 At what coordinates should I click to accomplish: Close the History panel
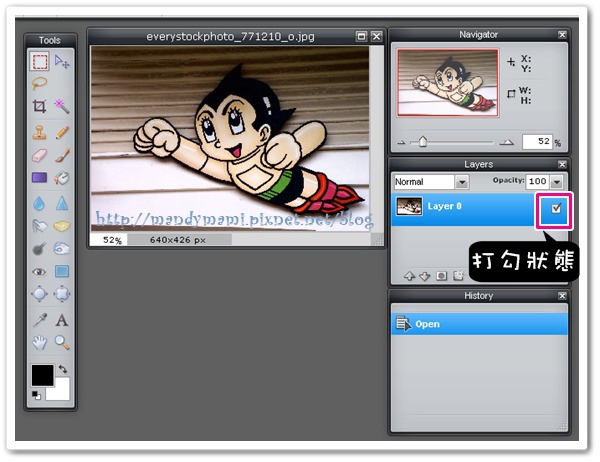[x=562, y=296]
